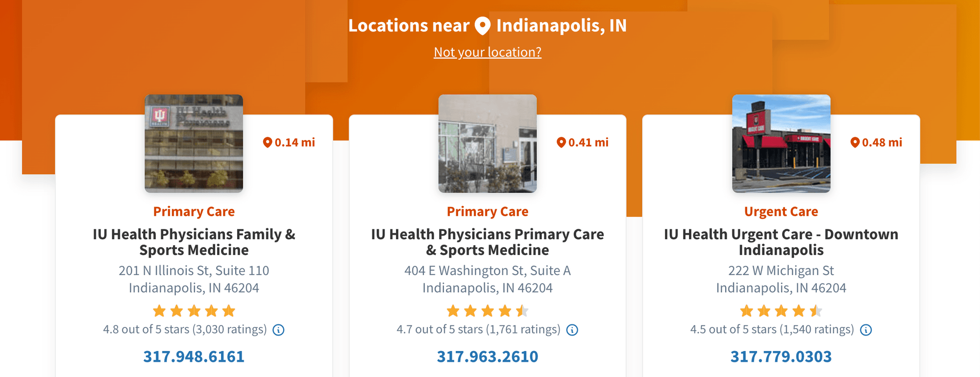This screenshot has height=377, width=980.
Task: Call 317.948.6161 phone number link
Action: (x=194, y=356)
